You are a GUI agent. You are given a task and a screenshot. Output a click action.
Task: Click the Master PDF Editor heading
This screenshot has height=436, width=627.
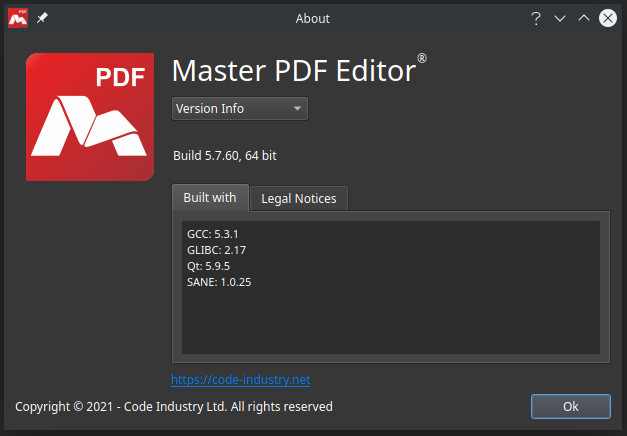click(x=299, y=70)
